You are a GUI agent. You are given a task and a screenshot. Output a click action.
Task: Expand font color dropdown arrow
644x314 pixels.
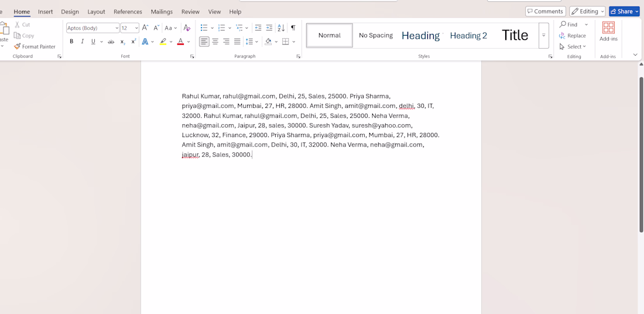(x=189, y=42)
